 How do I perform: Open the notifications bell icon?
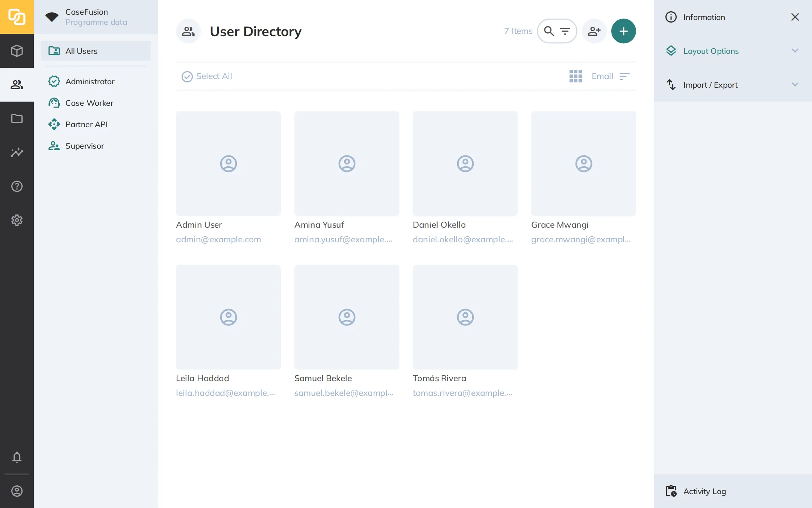click(x=17, y=457)
